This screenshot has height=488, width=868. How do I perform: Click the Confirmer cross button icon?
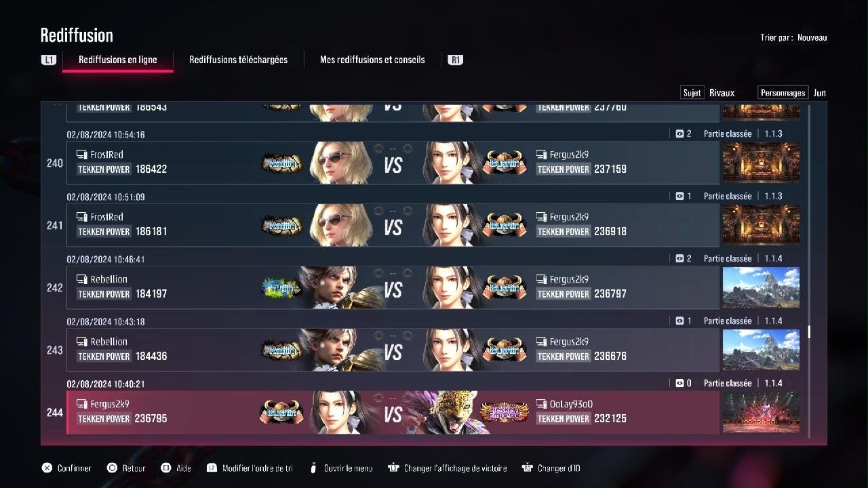[47, 468]
